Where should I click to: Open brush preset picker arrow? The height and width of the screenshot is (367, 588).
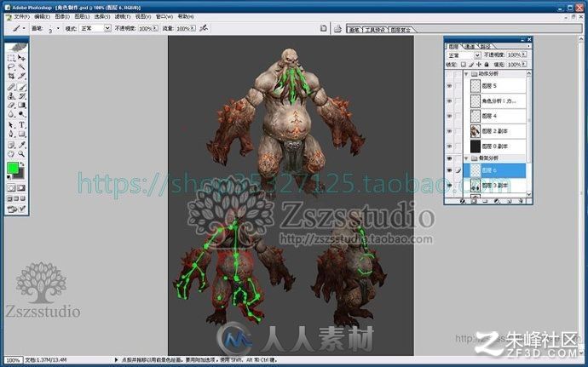[x=58, y=28]
